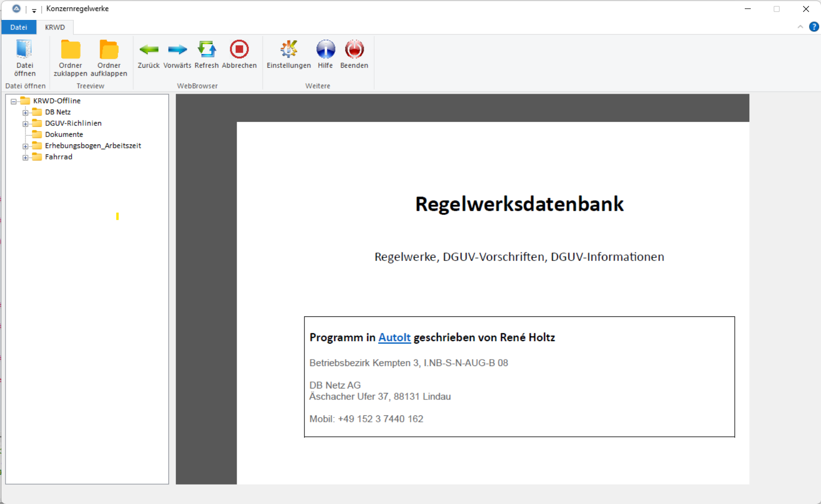Viewport: 821px width, 504px height.
Task: Collapse the KRWD-Offline root node
Action: [x=14, y=101]
